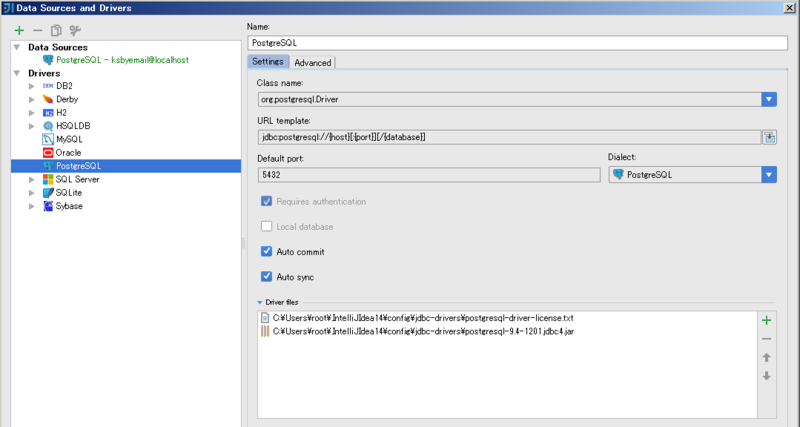Switch to the Advanced tab

(312, 62)
